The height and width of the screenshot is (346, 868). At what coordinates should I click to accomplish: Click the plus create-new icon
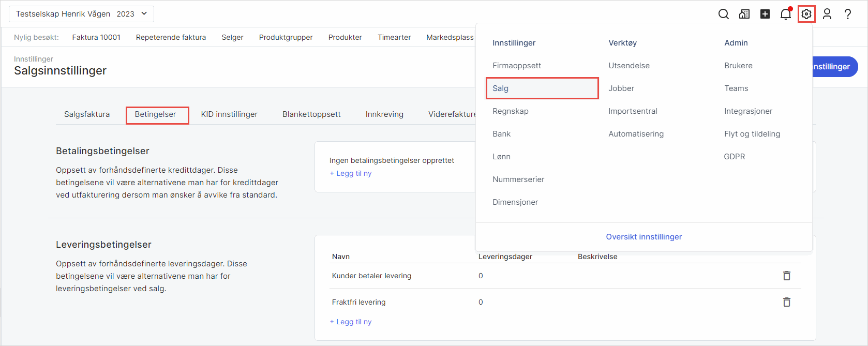click(765, 14)
